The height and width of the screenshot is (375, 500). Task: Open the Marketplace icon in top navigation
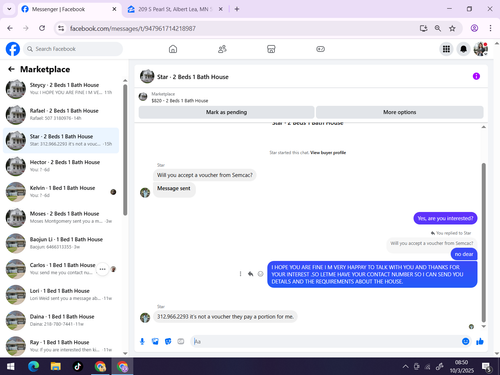pyautogui.click(x=271, y=49)
